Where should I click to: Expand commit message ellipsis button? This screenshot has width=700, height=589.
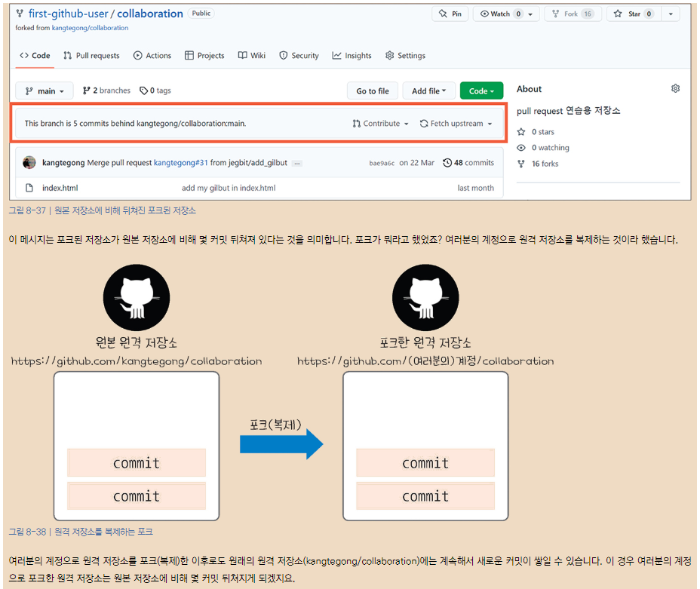click(x=297, y=164)
